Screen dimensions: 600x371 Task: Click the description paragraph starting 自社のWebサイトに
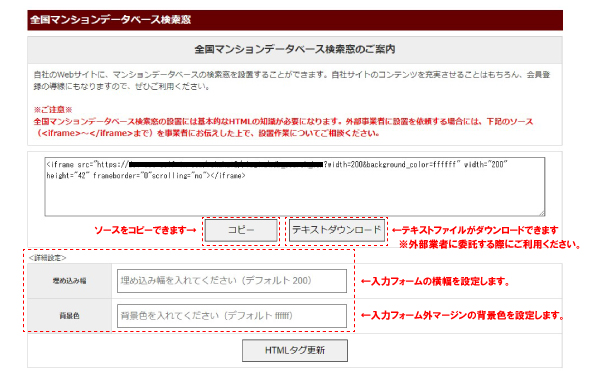tap(292, 81)
